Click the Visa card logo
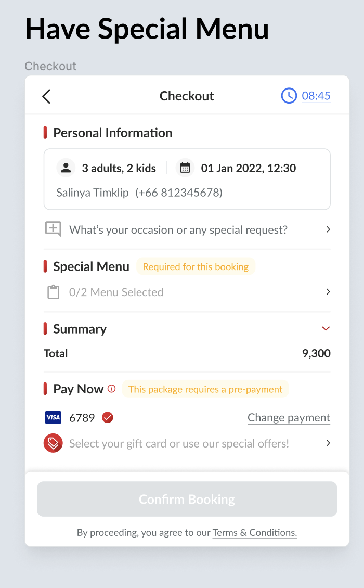 53,417
